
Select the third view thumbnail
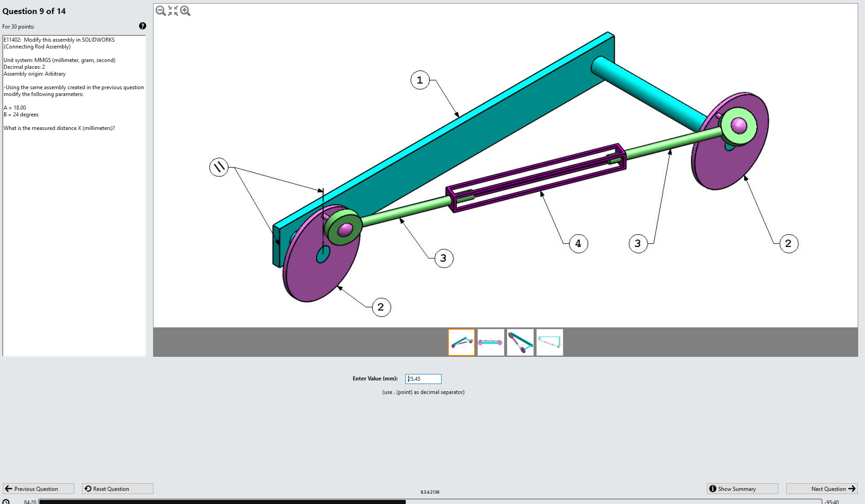[520, 342]
